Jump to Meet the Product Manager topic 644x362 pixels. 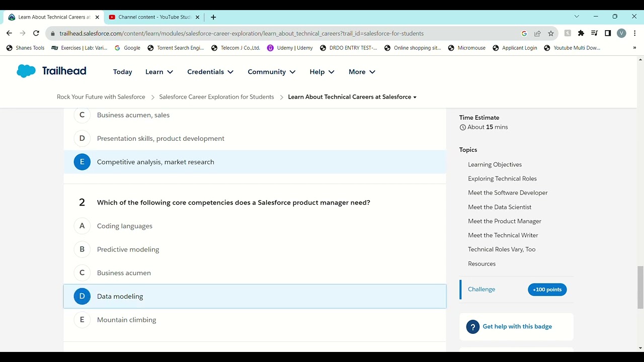[x=505, y=221]
